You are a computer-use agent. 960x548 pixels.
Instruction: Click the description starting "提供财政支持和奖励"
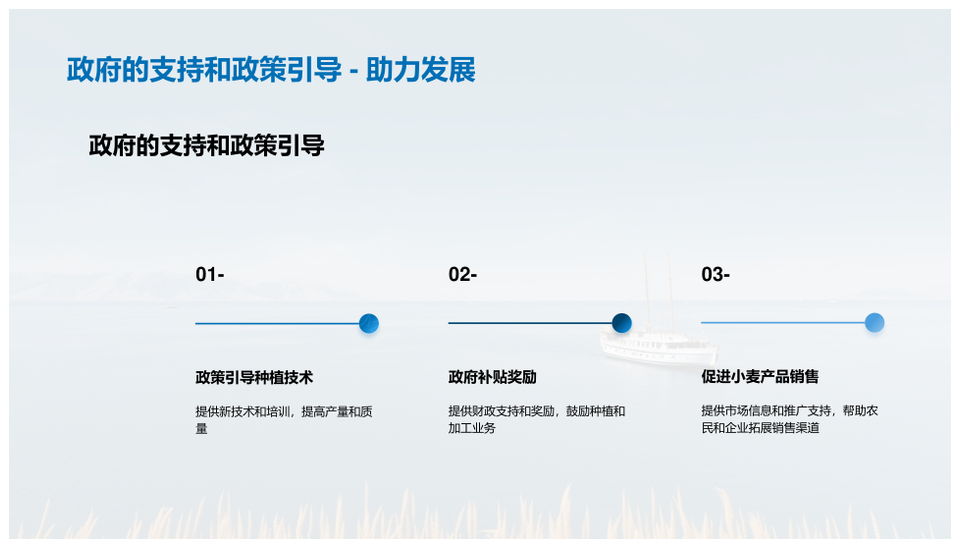point(536,419)
